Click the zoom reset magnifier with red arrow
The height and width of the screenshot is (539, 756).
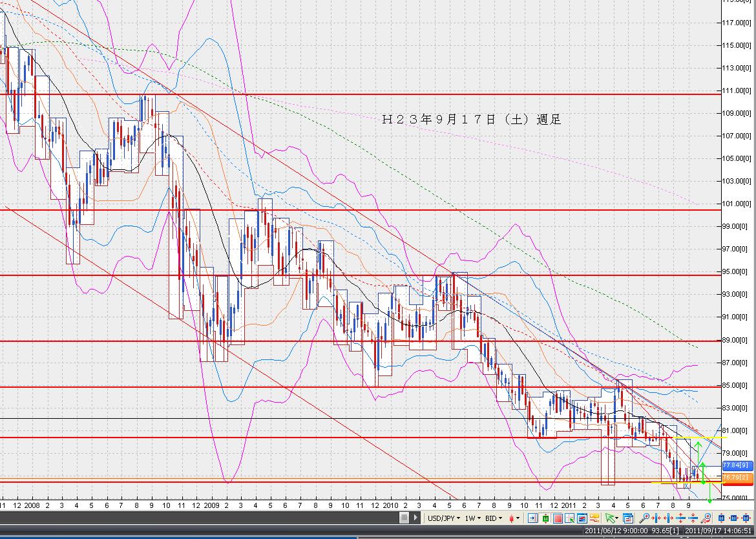pos(706,518)
